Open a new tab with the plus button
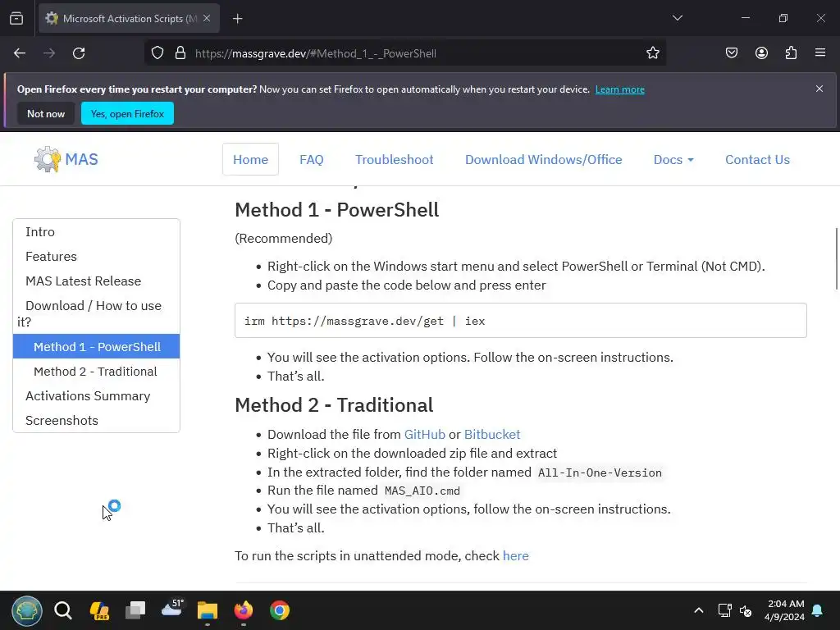840x630 pixels. click(238, 19)
